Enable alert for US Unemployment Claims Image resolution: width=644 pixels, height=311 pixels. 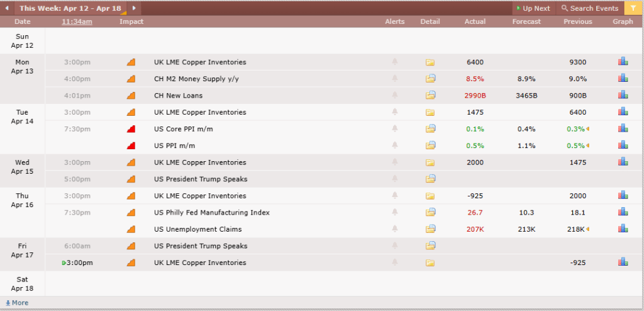(x=395, y=229)
